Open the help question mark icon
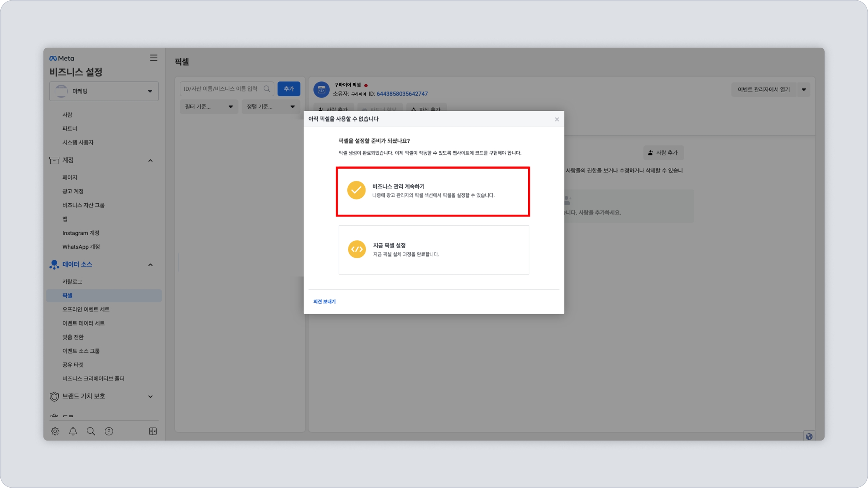This screenshot has width=868, height=488. point(109,431)
